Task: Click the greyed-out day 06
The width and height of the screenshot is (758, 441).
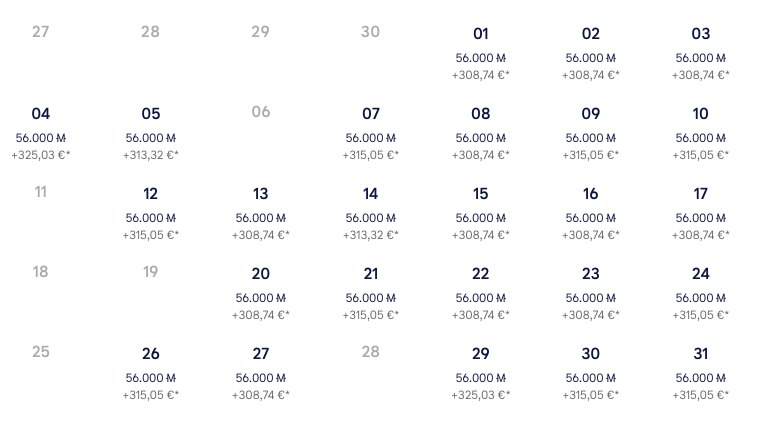Action: [x=261, y=112]
